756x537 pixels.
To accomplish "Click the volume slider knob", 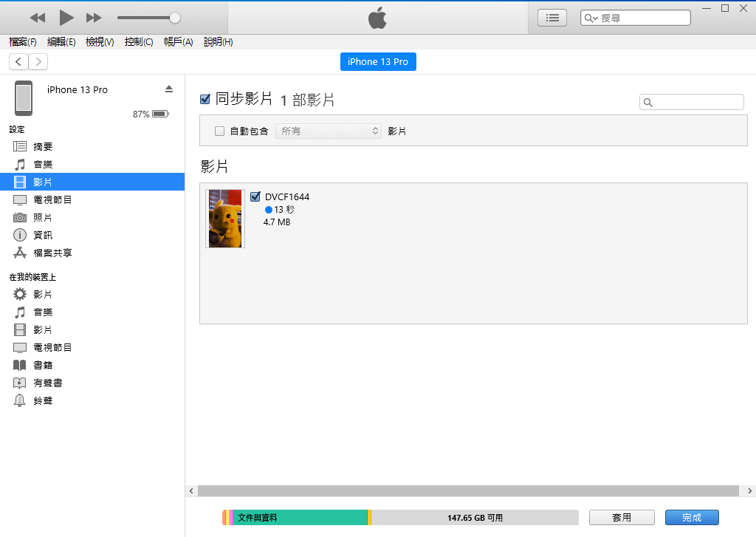I will (175, 17).
